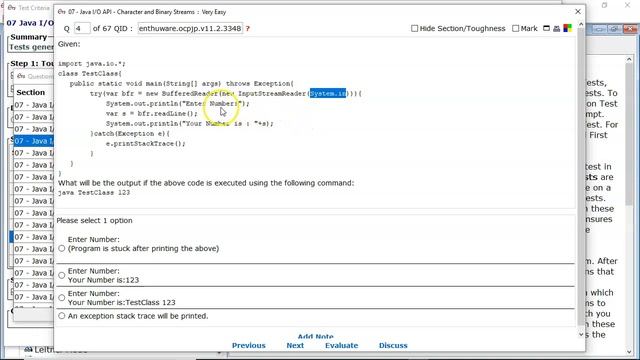640x360 pixels.
Task: Click the 'Please select 1 option' label
Action: 94,220
